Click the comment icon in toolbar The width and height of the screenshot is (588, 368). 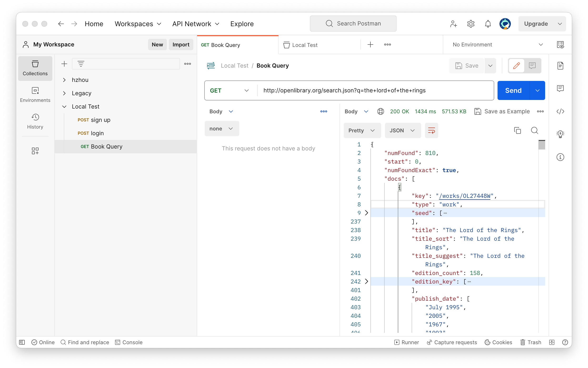coord(533,65)
